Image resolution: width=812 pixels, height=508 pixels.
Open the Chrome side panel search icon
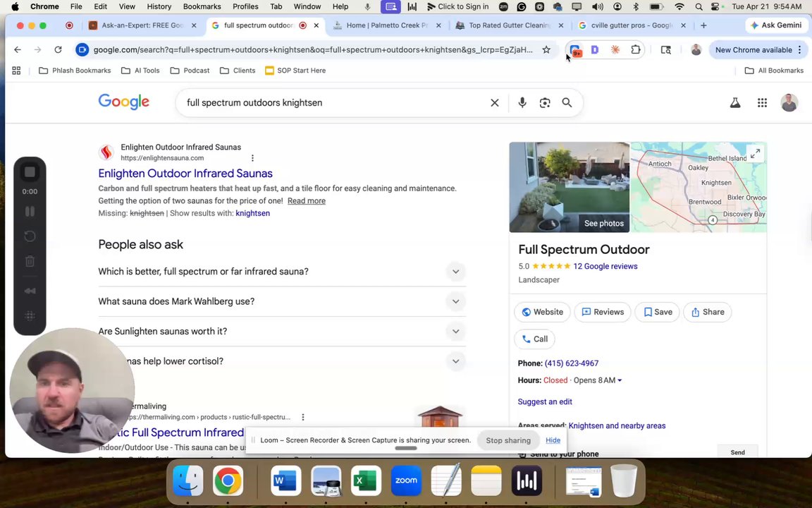(666, 50)
